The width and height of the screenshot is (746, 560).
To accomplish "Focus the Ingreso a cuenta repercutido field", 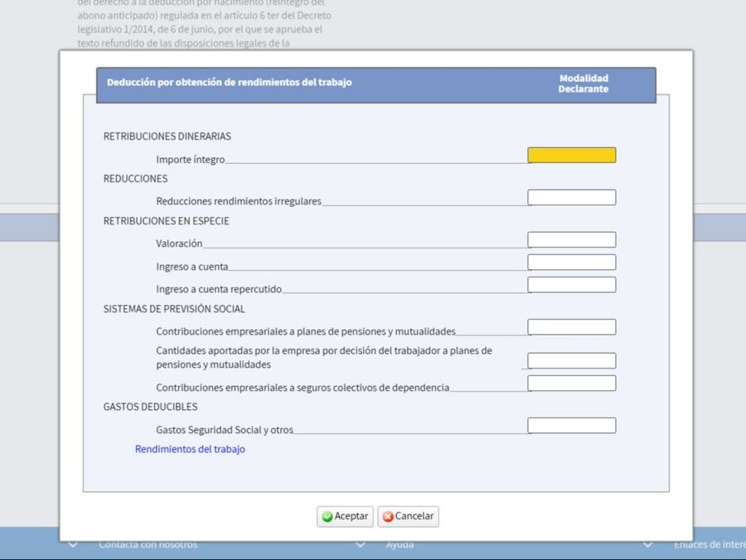I will click(x=571, y=284).
